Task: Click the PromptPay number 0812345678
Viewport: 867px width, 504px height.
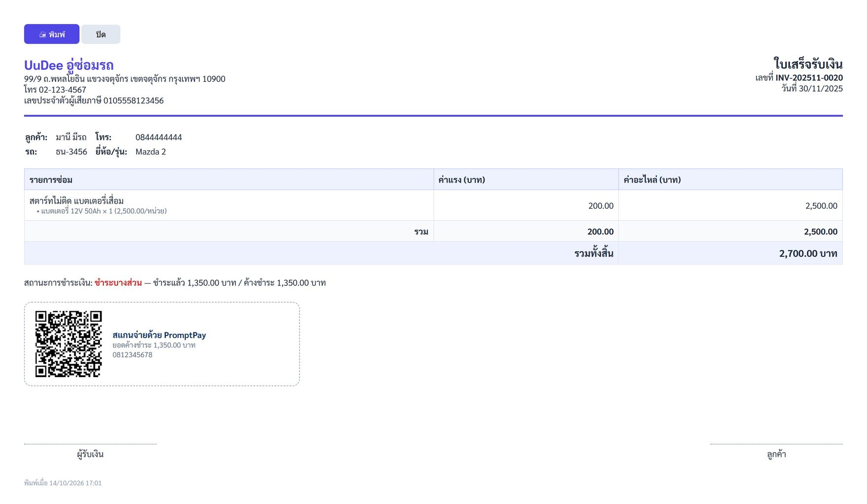Action: pos(133,355)
